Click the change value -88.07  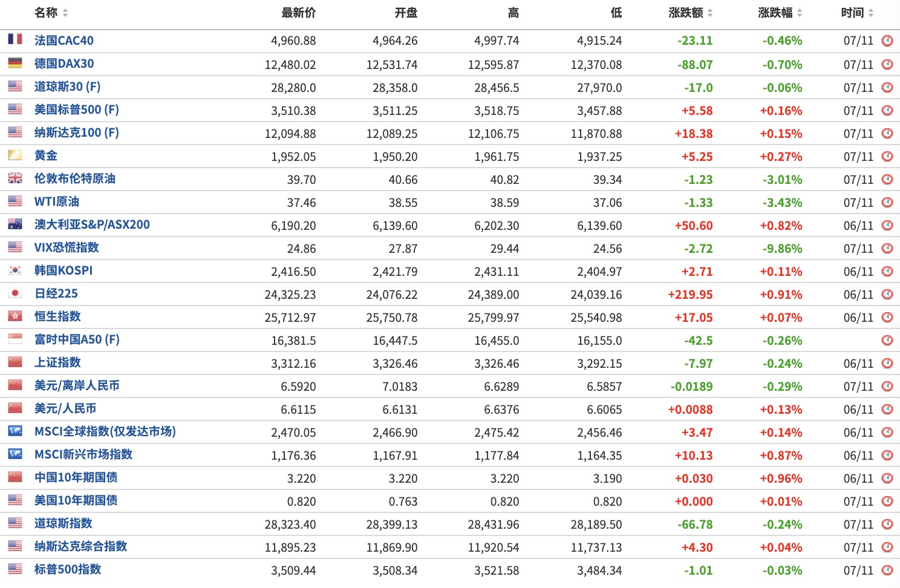point(695,65)
